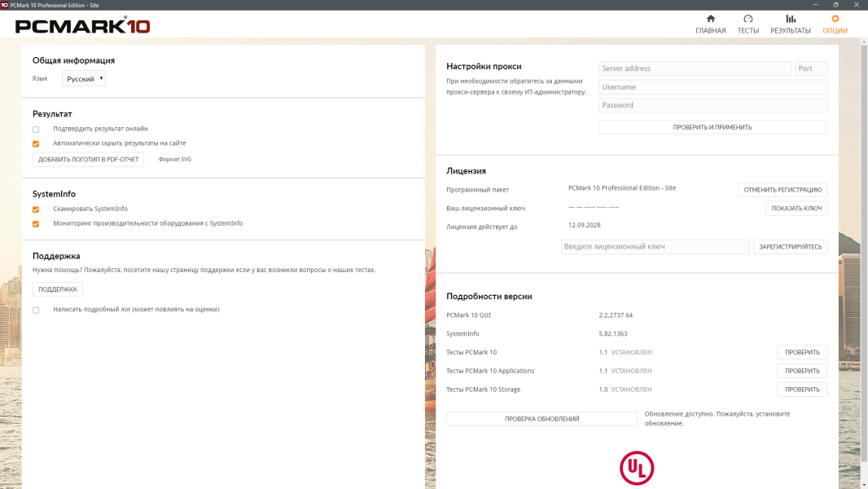
Task: Click the license date 12.09.2028
Action: tap(584, 225)
